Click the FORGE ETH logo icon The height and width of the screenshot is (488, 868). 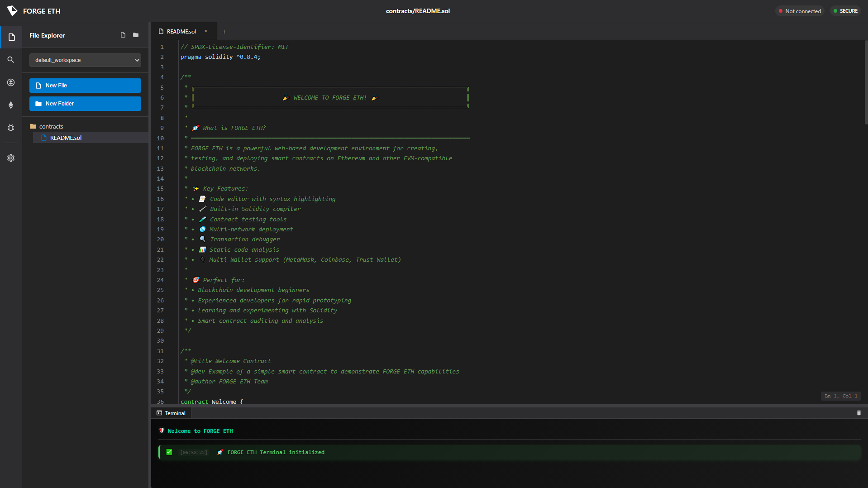[12, 11]
